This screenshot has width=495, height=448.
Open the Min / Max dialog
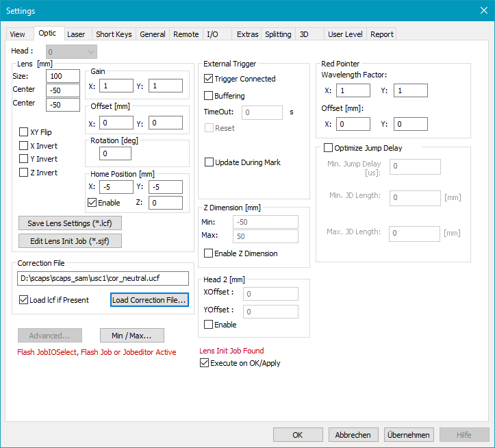(x=131, y=336)
